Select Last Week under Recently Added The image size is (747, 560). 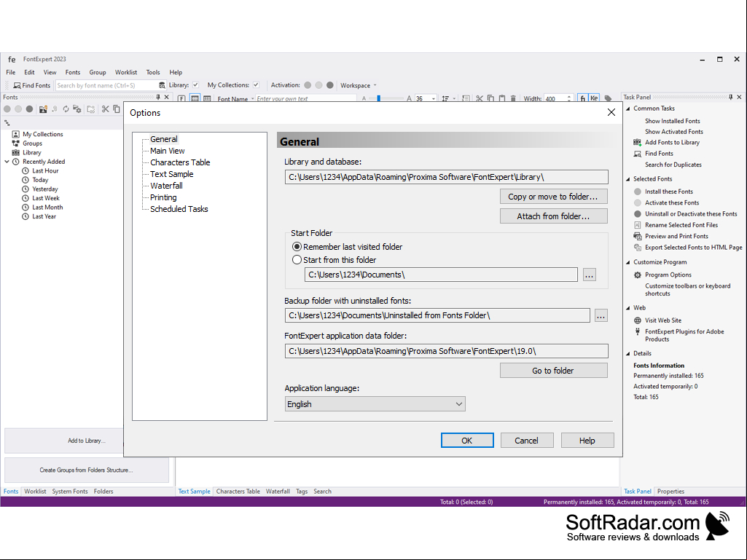pos(46,198)
